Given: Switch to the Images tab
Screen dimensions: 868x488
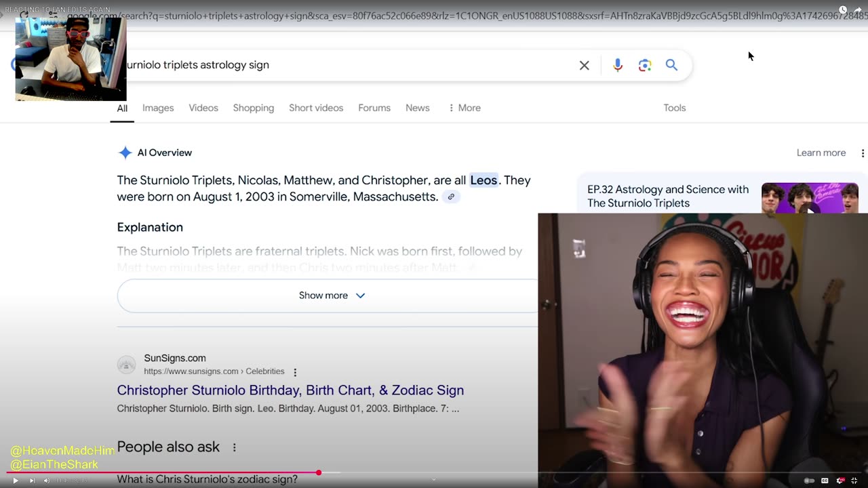Looking at the screenshot, I should (x=158, y=108).
